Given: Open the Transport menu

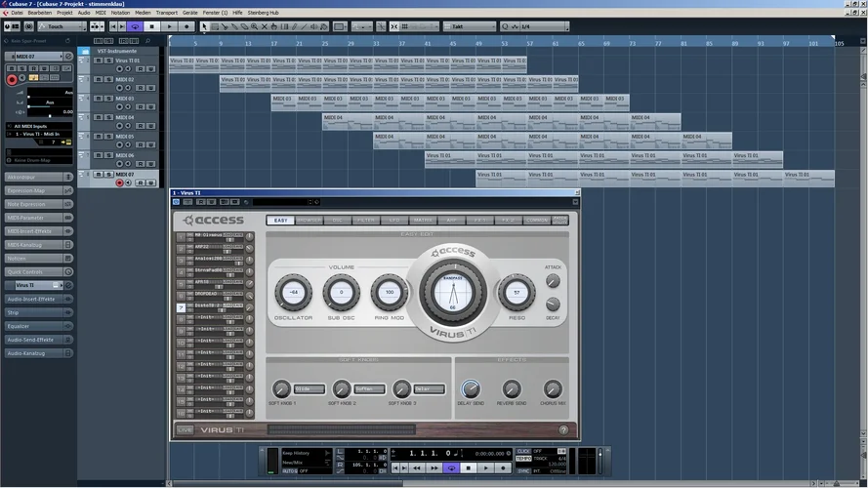Looking at the screenshot, I should click(x=167, y=13).
